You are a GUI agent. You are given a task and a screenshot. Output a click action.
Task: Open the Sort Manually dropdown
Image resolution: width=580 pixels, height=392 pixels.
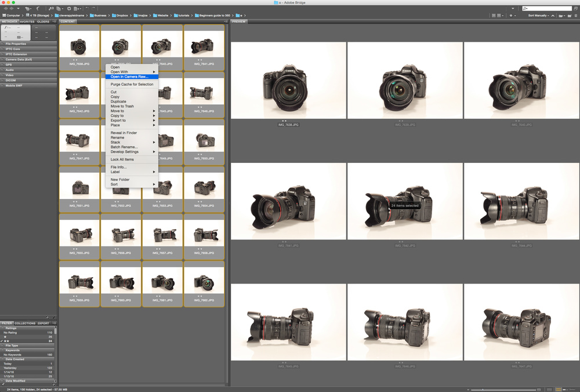(x=538, y=15)
